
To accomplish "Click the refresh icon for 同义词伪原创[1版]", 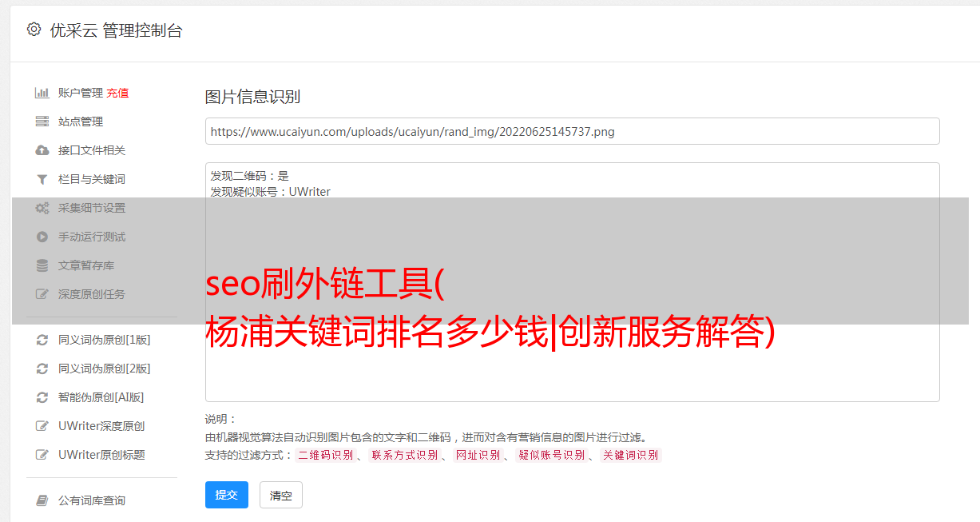I will coord(42,340).
